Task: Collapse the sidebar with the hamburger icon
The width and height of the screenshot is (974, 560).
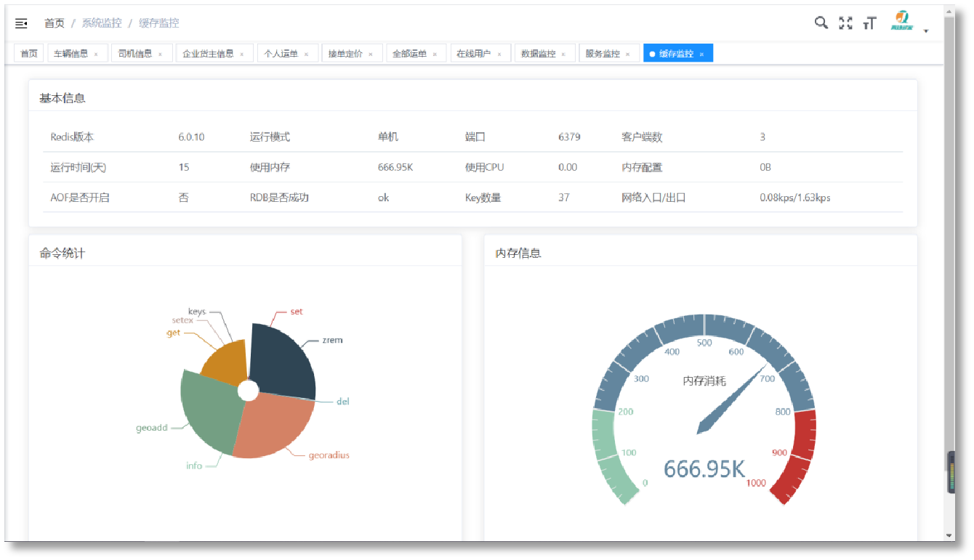Action: pos(21,24)
